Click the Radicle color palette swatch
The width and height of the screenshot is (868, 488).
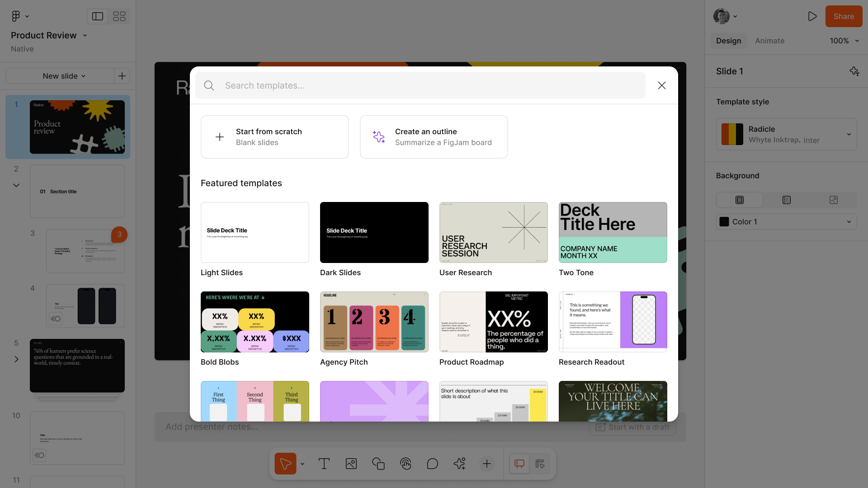click(732, 134)
